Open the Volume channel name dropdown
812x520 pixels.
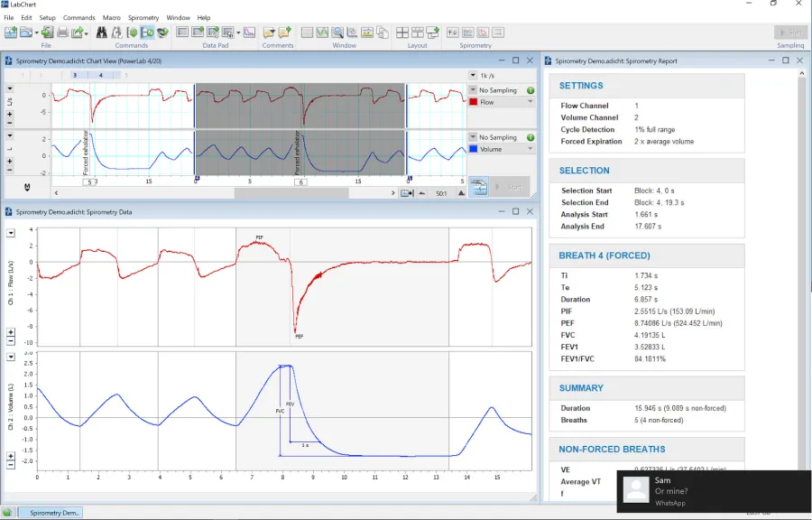coord(531,150)
